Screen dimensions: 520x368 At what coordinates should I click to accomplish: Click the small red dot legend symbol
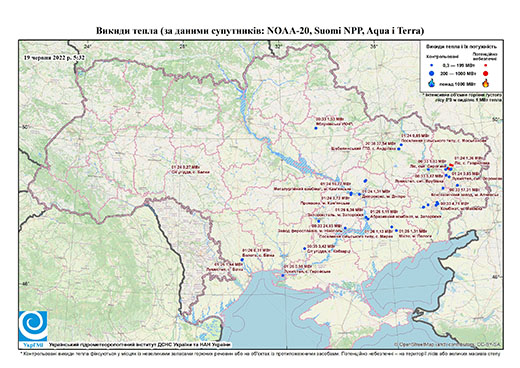click(486, 65)
